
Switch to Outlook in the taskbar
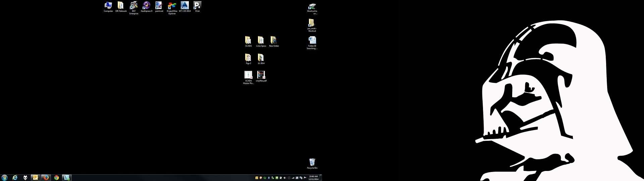pyautogui.click(x=35, y=178)
